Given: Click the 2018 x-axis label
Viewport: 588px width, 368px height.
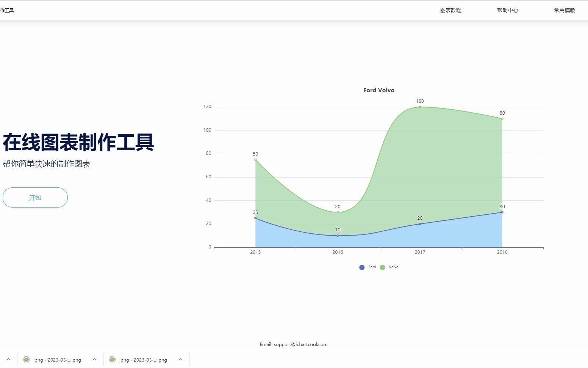Looking at the screenshot, I should click(502, 252).
